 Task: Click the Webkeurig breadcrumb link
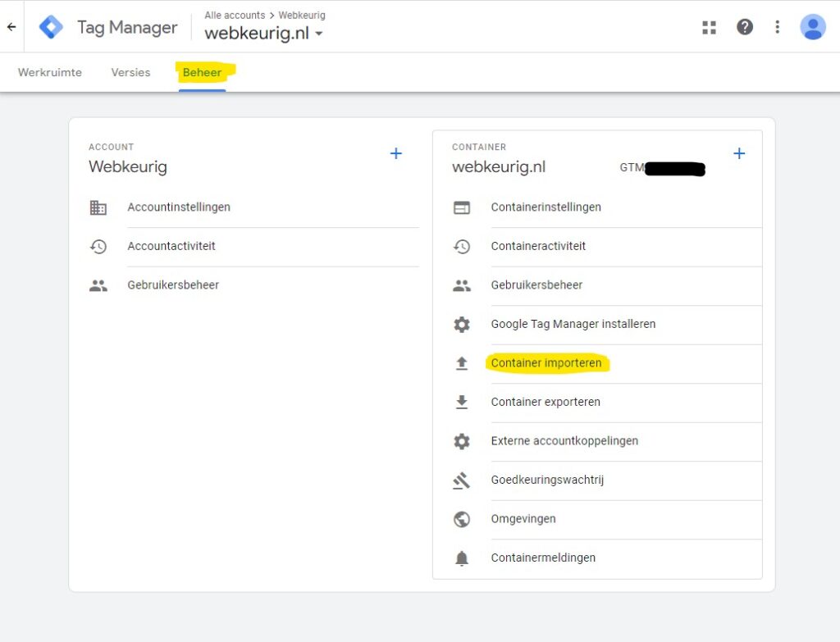pyautogui.click(x=302, y=15)
